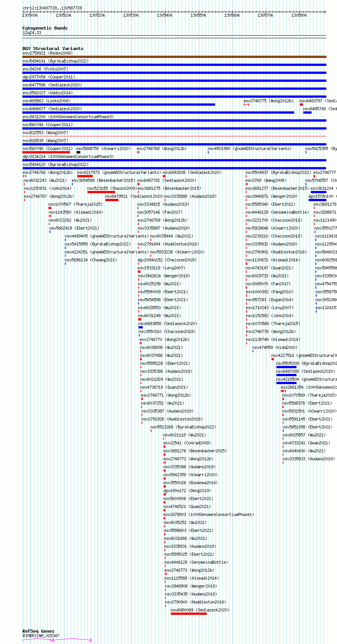Screen dimensions: 337x644
Task: Click the 130540k ruler tick label
Action: [165, 15]
